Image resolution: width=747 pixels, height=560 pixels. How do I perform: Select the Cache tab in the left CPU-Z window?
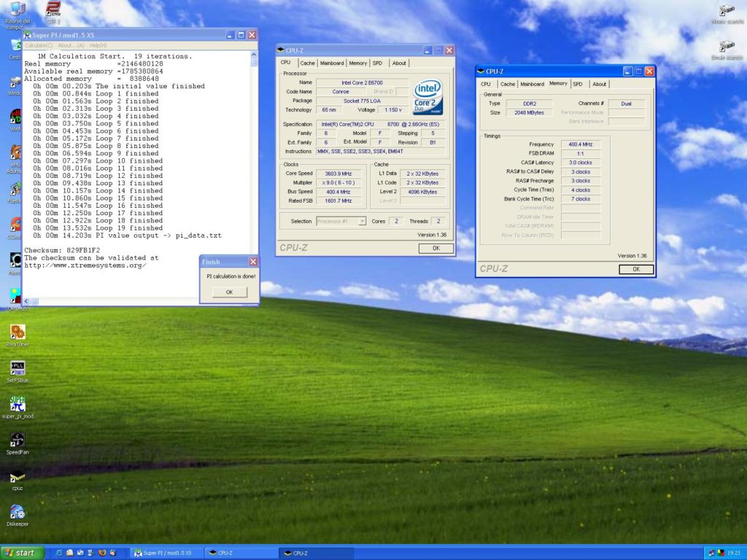[307, 63]
